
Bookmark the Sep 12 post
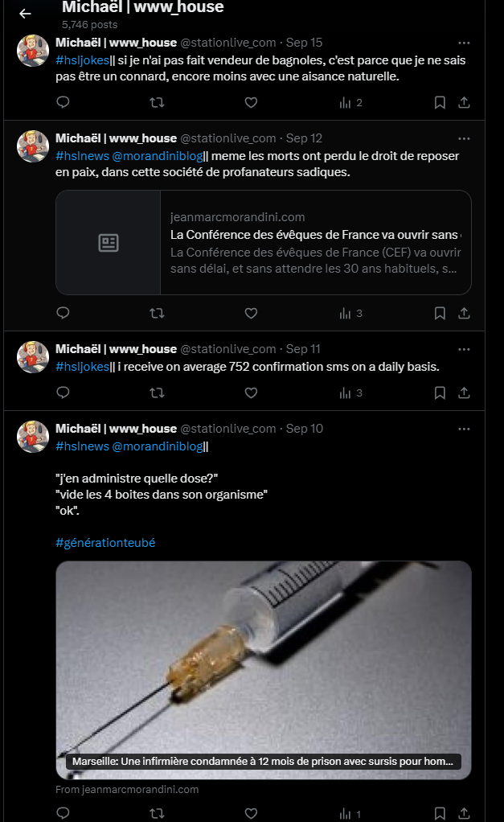click(x=440, y=313)
